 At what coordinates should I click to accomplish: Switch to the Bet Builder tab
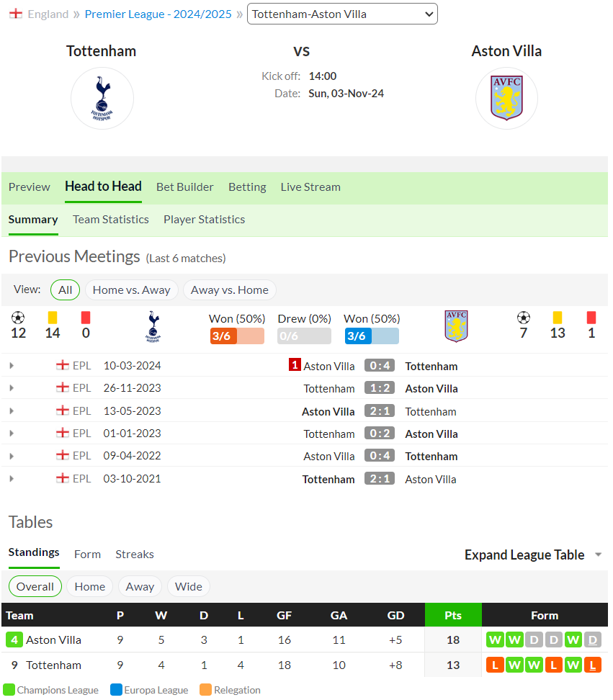pos(185,187)
